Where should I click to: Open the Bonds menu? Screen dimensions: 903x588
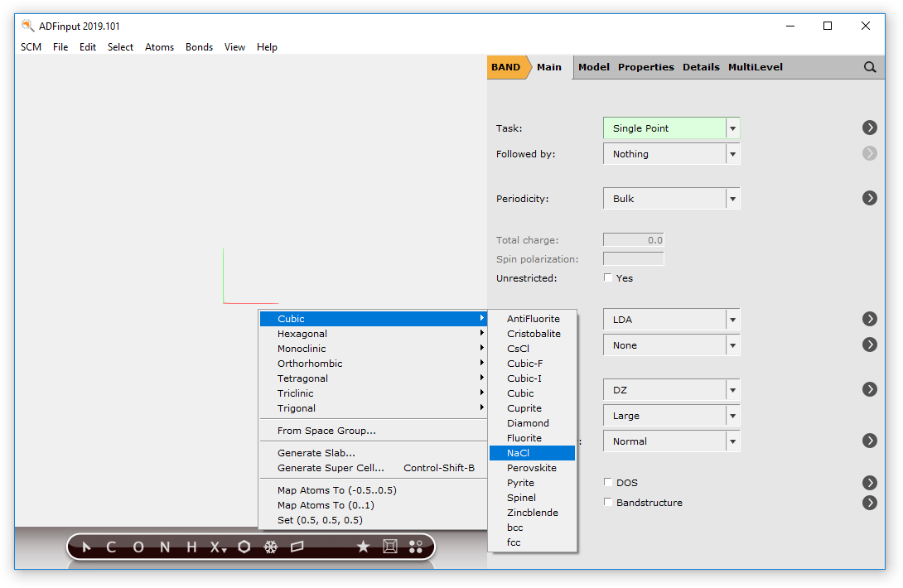[199, 47]
